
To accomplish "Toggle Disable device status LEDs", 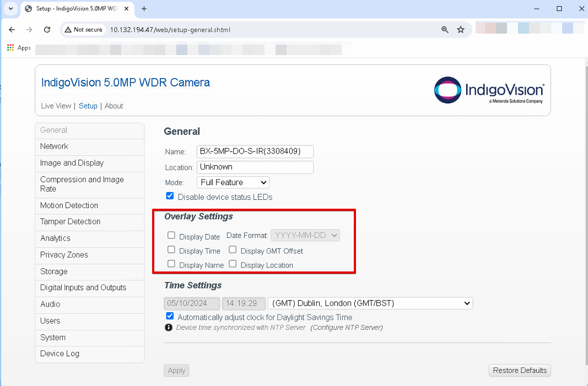I will pos(170,195).
